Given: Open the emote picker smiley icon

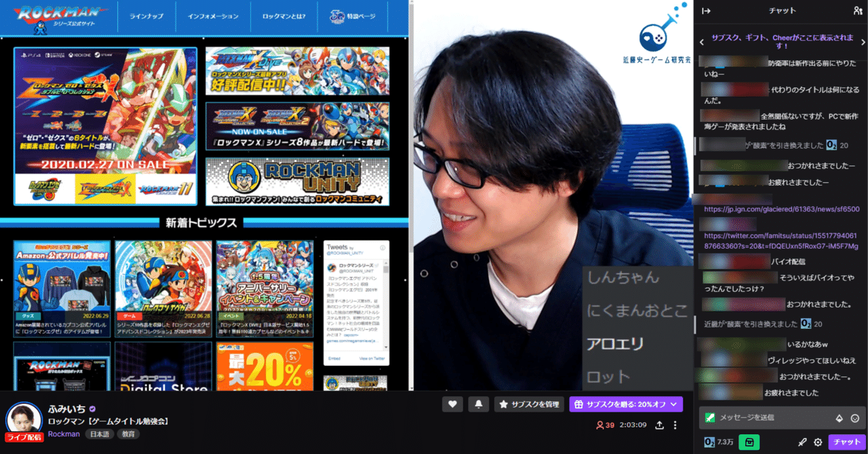Looking at the screenshot, I should (x=854, y=418).
